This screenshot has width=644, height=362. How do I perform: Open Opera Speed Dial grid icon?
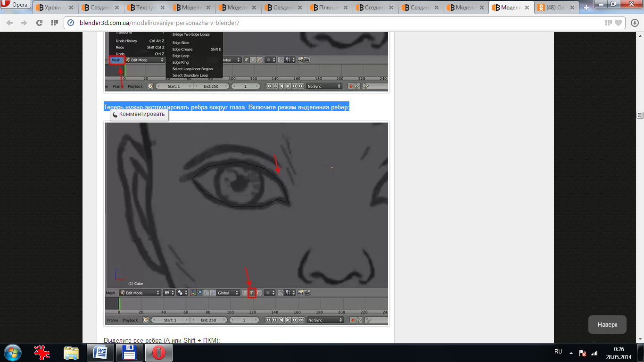[54, 23]
